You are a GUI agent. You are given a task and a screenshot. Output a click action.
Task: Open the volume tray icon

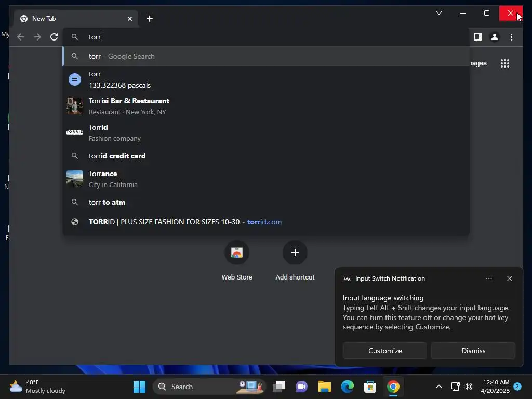(x=468, y=387)
